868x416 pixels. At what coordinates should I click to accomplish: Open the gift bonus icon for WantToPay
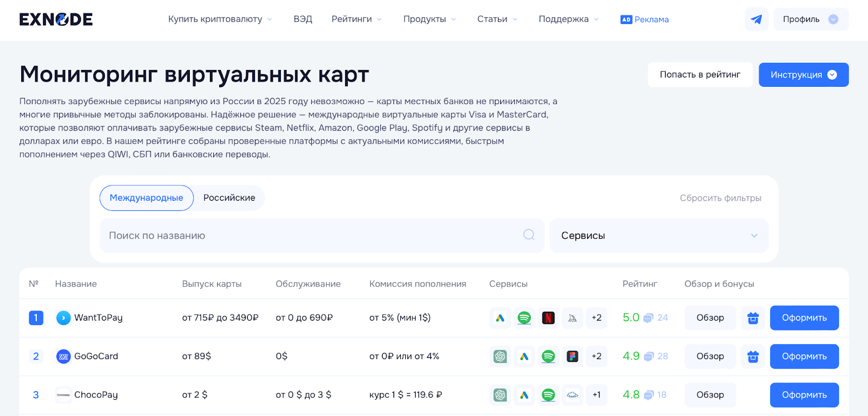click(753, 318)
